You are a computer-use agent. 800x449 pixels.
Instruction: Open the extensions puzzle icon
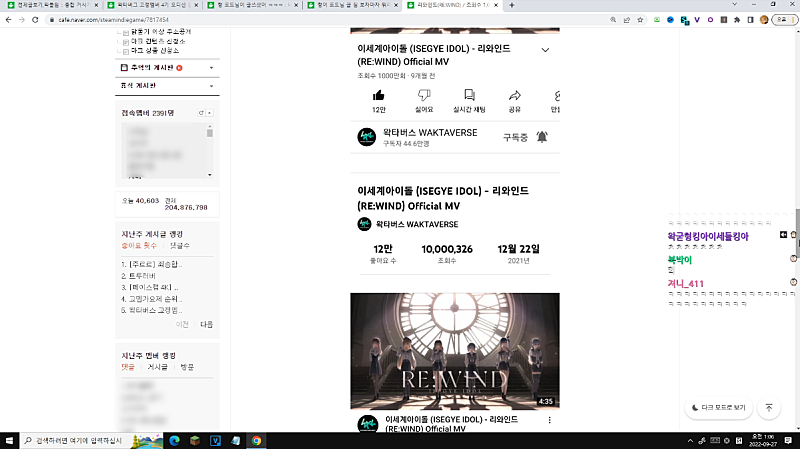coord(737,20)
